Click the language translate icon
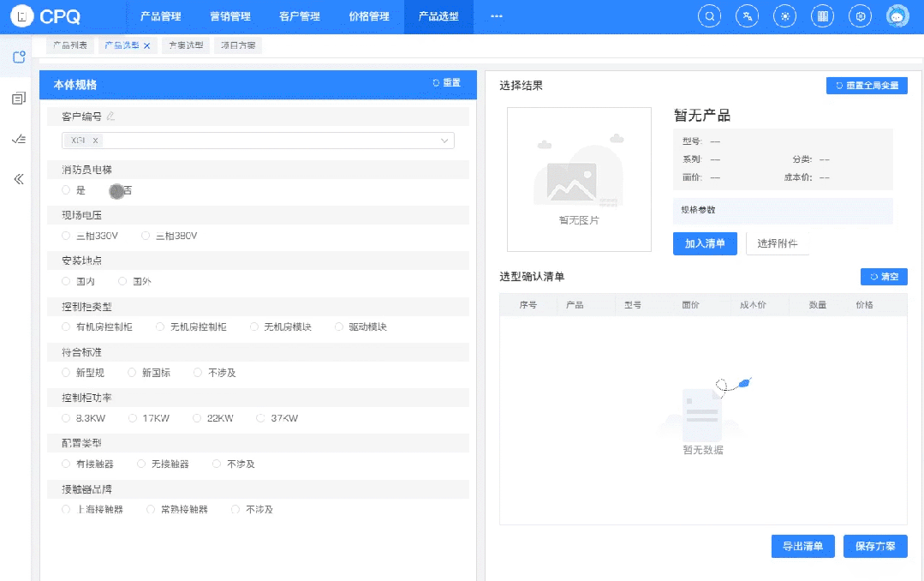924x581 pixels. [748, 16]
